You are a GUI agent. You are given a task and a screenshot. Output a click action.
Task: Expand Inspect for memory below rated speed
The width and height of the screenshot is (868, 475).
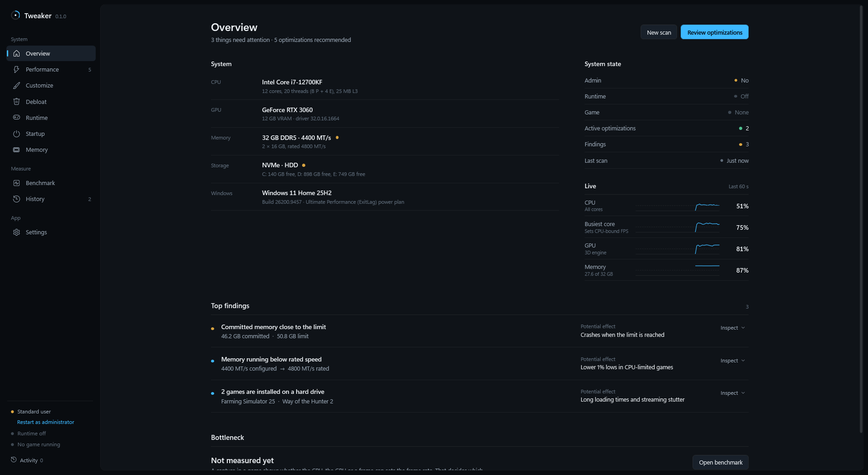pyautogui.click(x=733, y=361)
